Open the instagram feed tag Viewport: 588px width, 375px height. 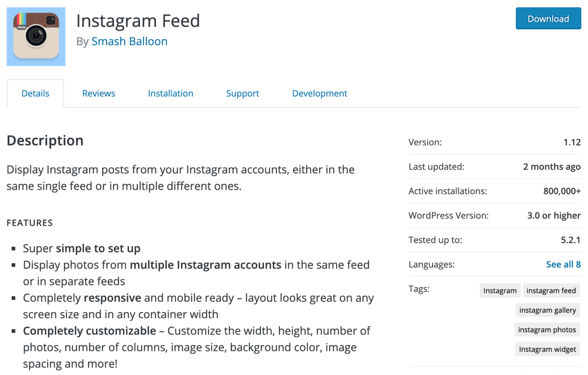click(551, 290)
